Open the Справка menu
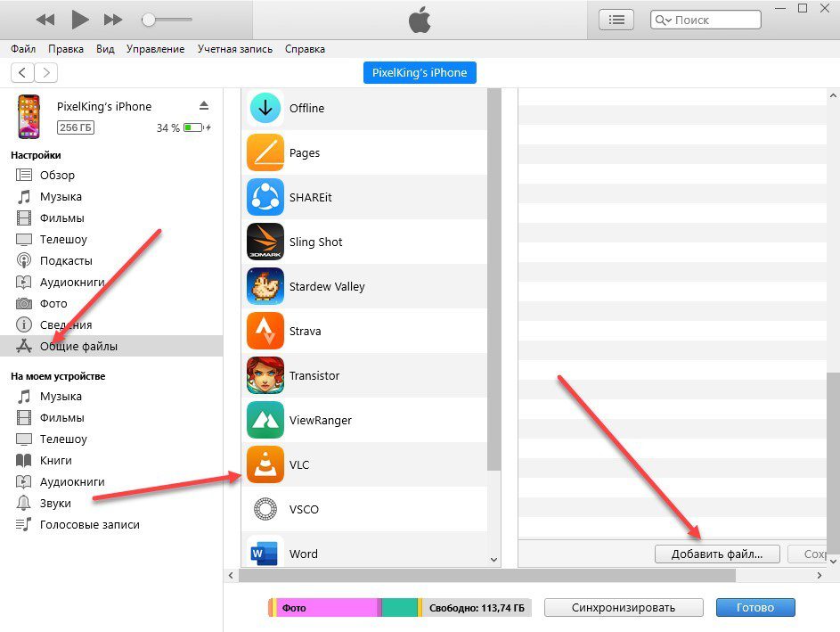Viewport: 840px width, 632px height. click(305, 49)
